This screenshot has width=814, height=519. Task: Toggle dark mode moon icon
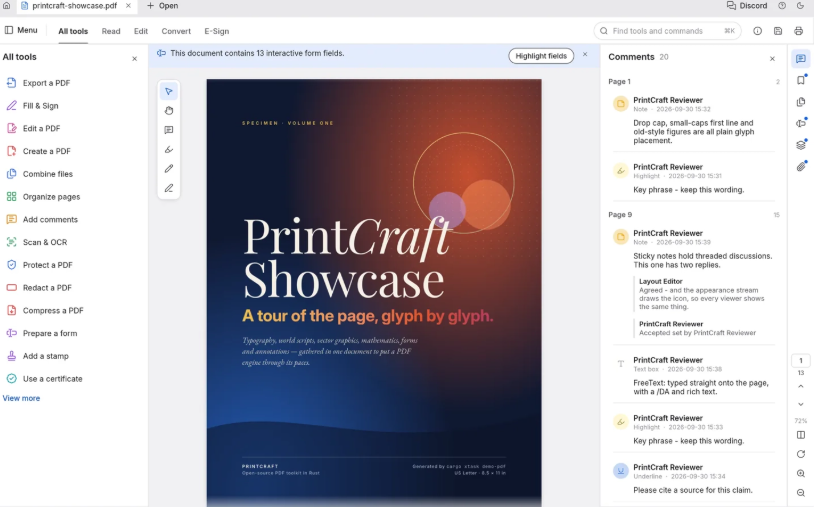coord(800,6)
